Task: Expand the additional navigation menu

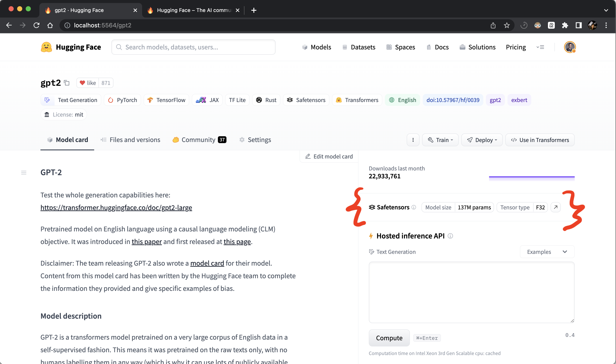Action: [x=540, y=47]
